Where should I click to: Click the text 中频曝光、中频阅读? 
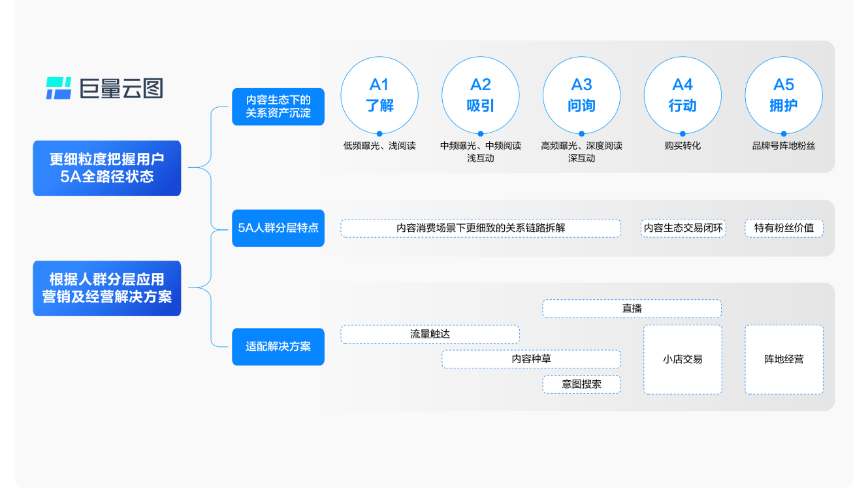tap(481, 146)
